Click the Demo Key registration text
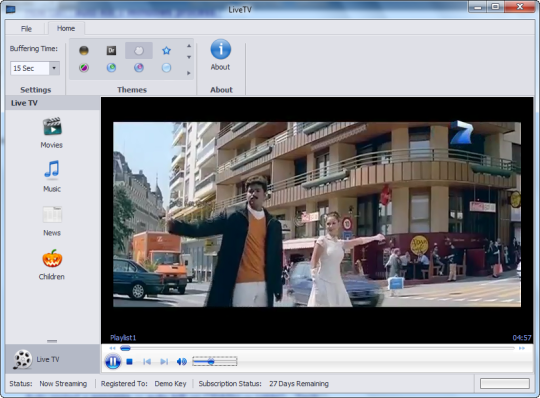Screen dimensions: 540x398 [x=170, y=384]
